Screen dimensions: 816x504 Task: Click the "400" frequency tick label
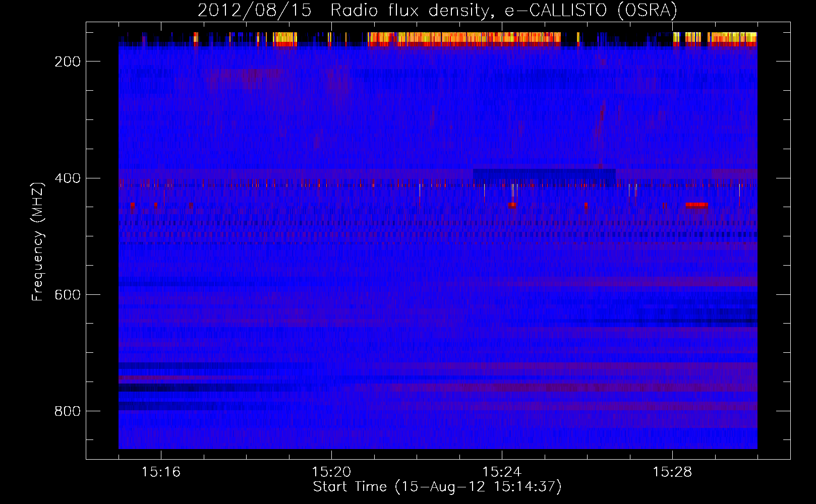68,178
